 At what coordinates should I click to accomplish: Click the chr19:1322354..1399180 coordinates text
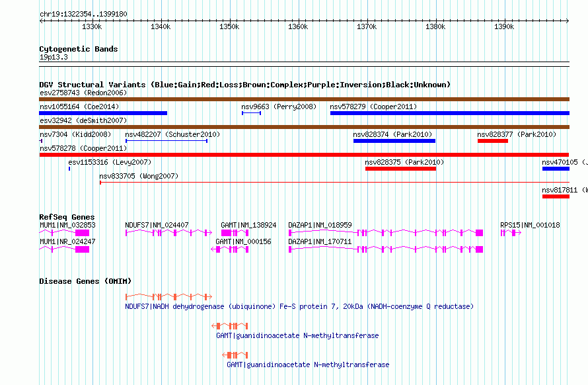tap(83, 15)
